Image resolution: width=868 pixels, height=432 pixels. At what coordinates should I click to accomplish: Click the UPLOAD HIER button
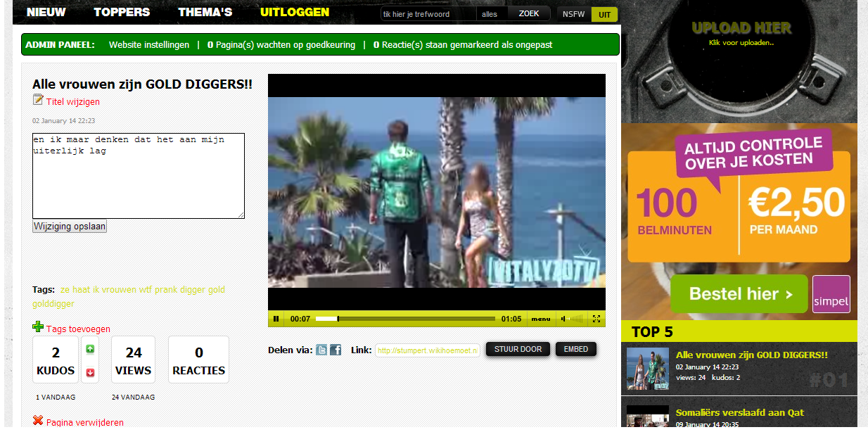tap(741, 28)
